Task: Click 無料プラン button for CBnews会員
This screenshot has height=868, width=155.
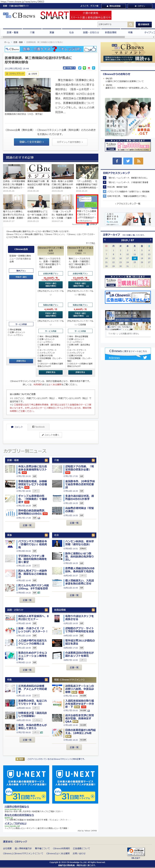Action: coord(21,271)
